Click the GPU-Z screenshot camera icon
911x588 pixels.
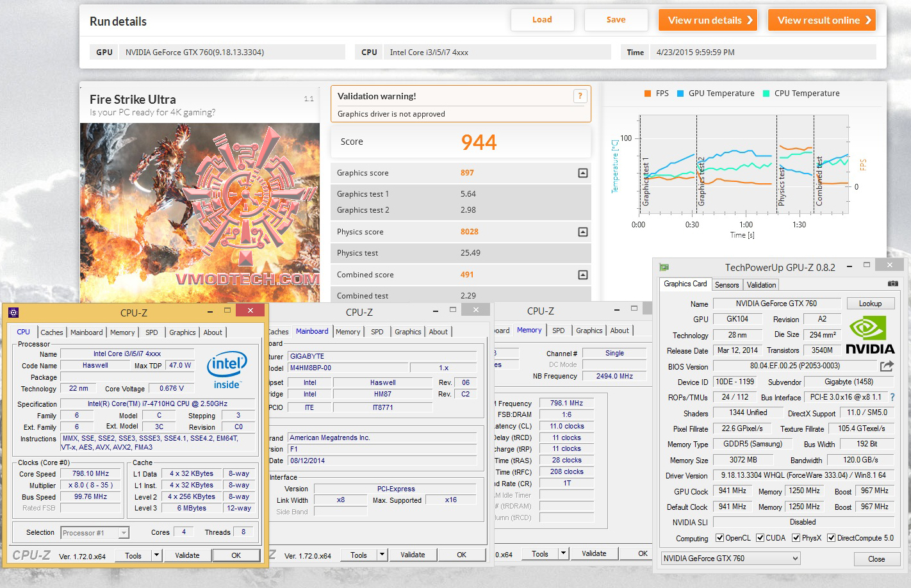pyautogui.click(x=892, y=284)
